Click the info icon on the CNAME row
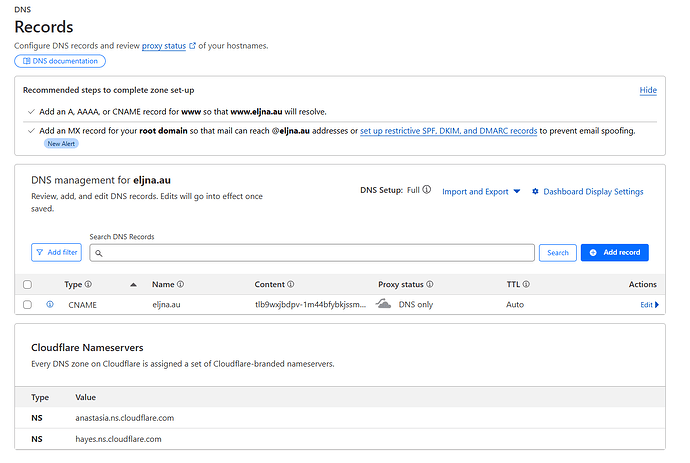This screenshot has width=690, height=463. point(50,304)
